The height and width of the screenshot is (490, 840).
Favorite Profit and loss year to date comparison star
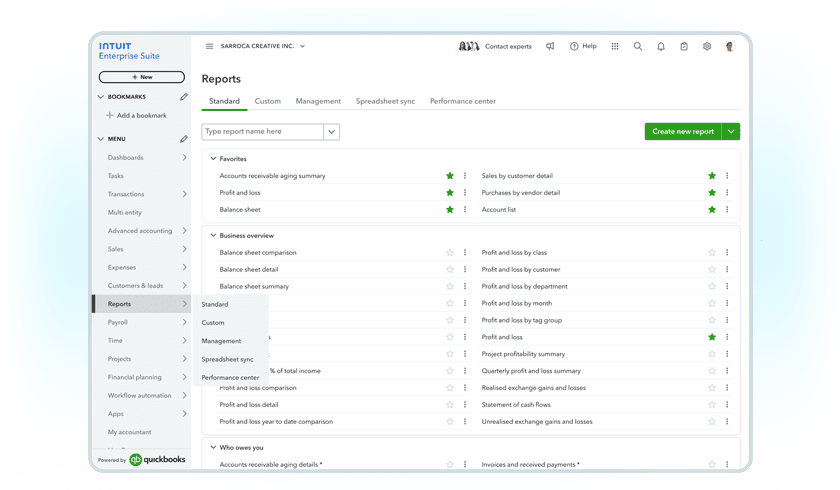coord(450,421)
